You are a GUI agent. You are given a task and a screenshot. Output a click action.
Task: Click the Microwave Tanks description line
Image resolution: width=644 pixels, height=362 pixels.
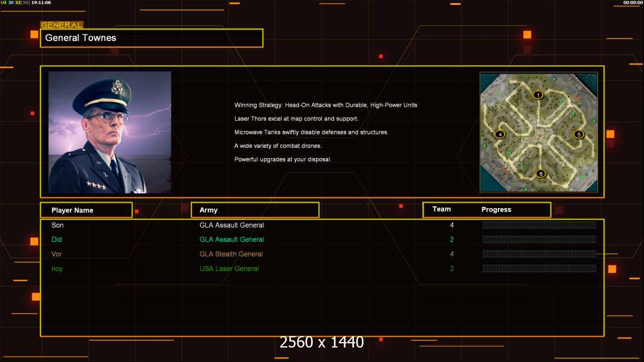[311, 132]
